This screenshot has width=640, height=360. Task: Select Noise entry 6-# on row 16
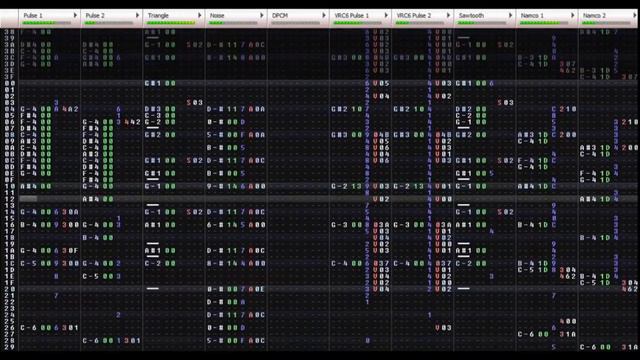click(x=215, y=224)
